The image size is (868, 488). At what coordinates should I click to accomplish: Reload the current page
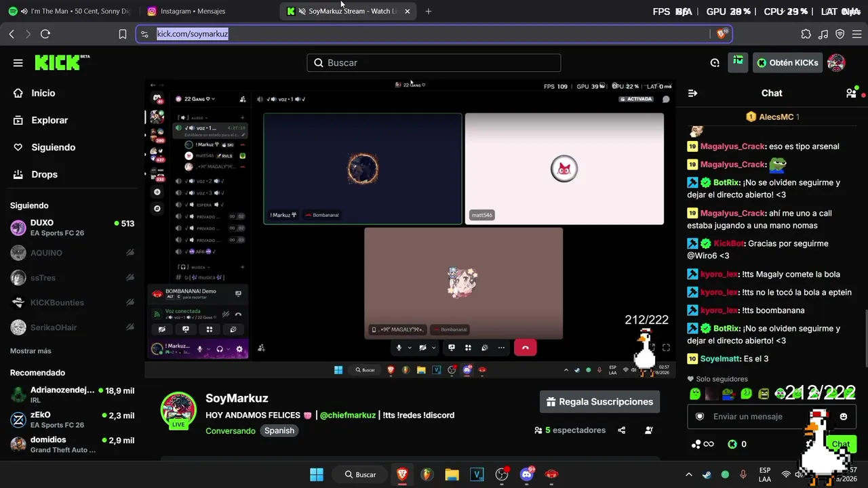point(45,34)
